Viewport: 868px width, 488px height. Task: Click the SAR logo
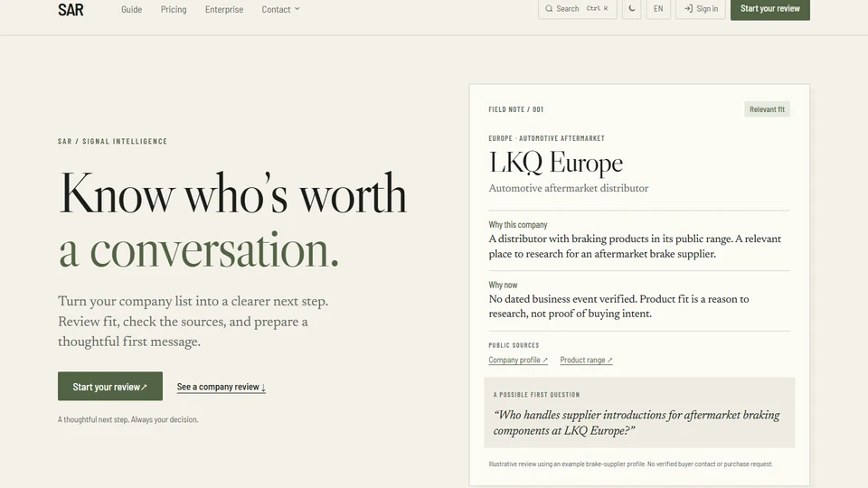pyautogui.click(x=71, y=9)
